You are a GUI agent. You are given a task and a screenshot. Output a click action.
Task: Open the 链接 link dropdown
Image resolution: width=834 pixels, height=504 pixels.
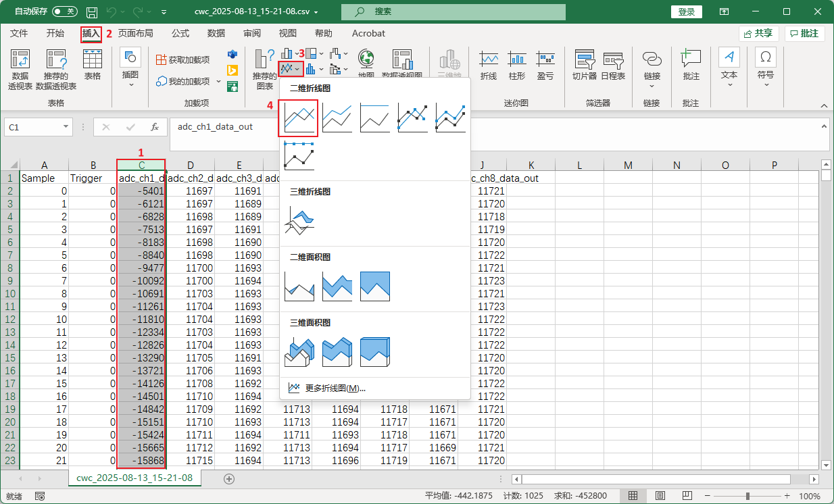click(x=652, y=68)
